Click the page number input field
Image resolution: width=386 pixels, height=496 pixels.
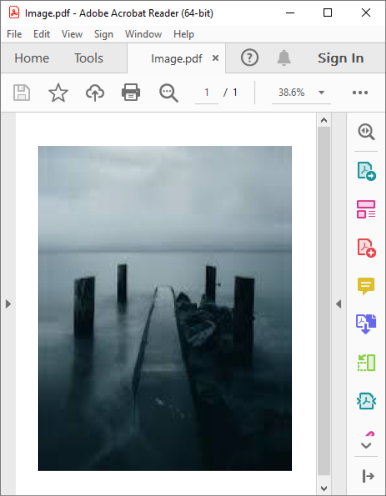[x=207, y=92]
